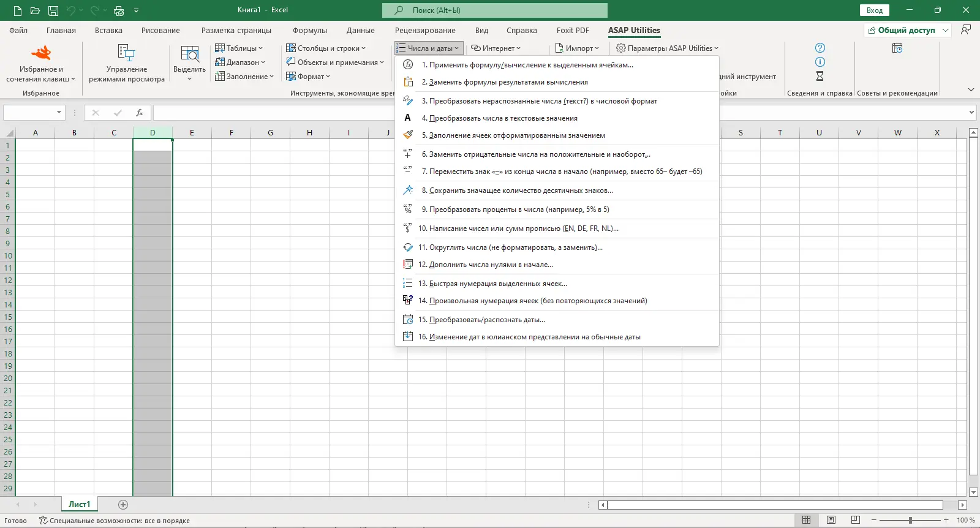The image size is (980, 528).
Task: Click the column D header
Action: tap(153, 133)
